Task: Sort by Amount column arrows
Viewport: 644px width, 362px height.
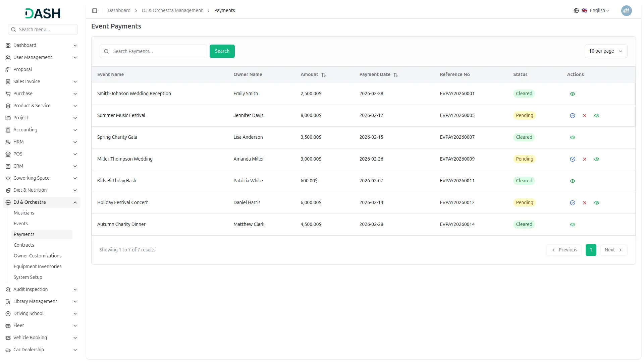Action: tap(324, 75)
